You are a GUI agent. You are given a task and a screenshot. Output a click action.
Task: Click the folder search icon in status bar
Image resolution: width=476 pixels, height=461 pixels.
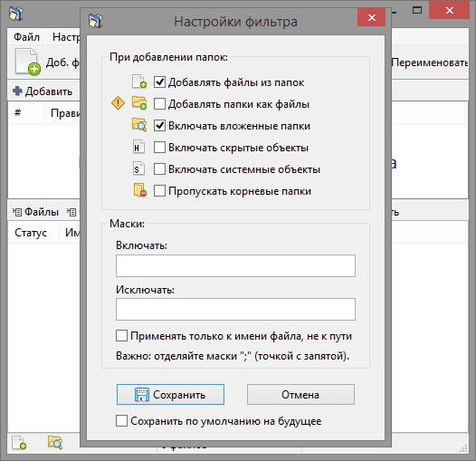[55, 443]
